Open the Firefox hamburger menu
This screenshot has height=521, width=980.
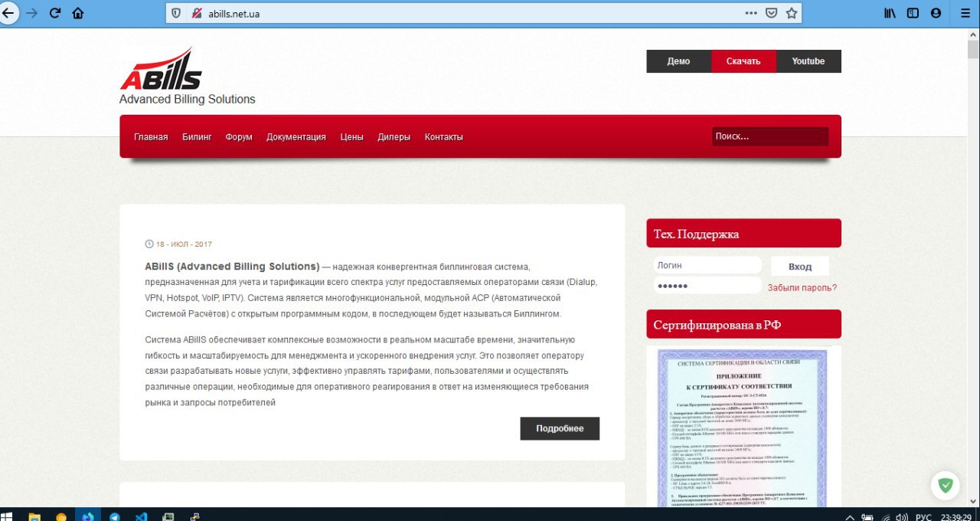coord(964,13)
